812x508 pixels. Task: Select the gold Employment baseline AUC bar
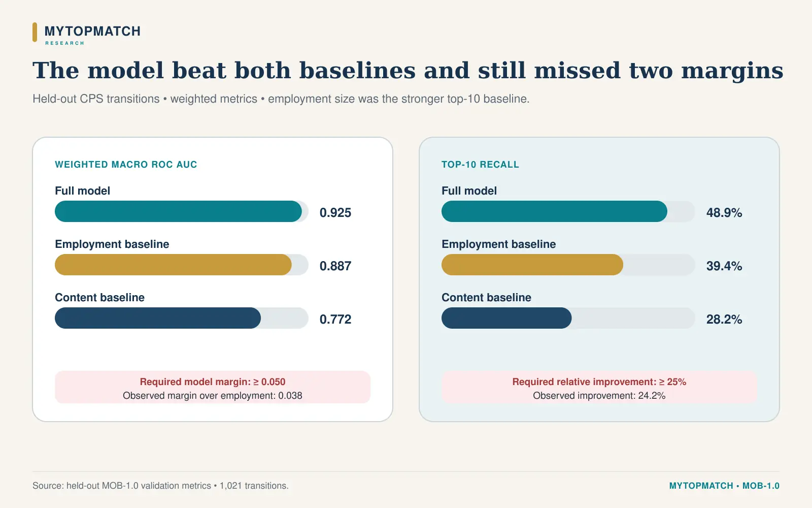pos(173,265)
